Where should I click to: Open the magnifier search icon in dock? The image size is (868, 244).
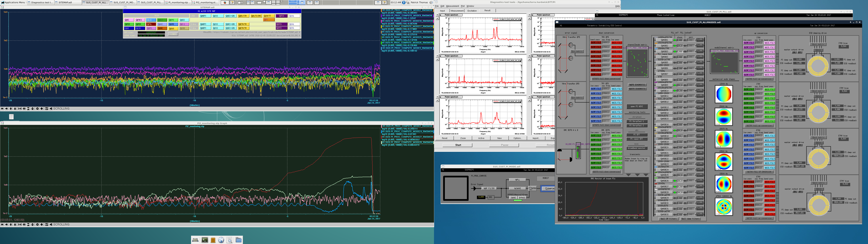pos(230,240)
